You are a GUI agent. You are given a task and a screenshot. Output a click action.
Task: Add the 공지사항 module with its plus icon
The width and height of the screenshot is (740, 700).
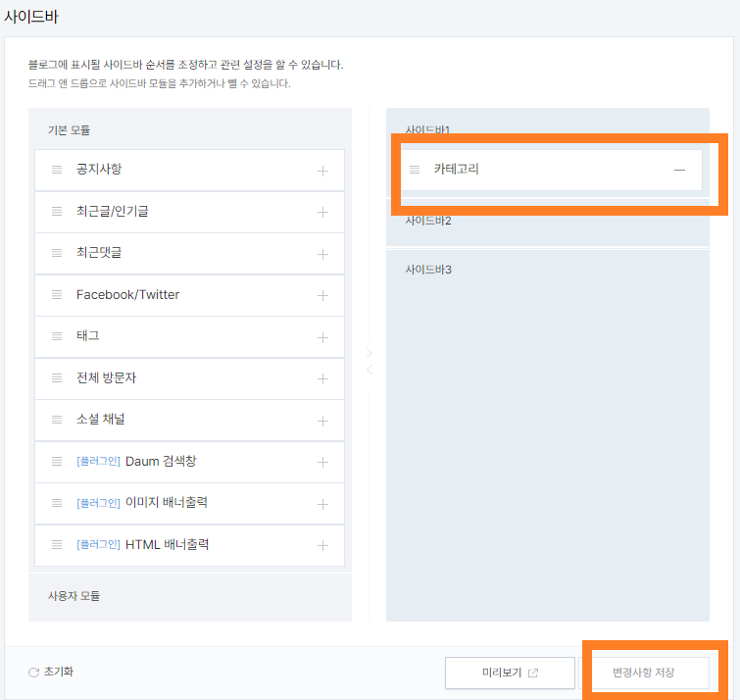point(322,171)
